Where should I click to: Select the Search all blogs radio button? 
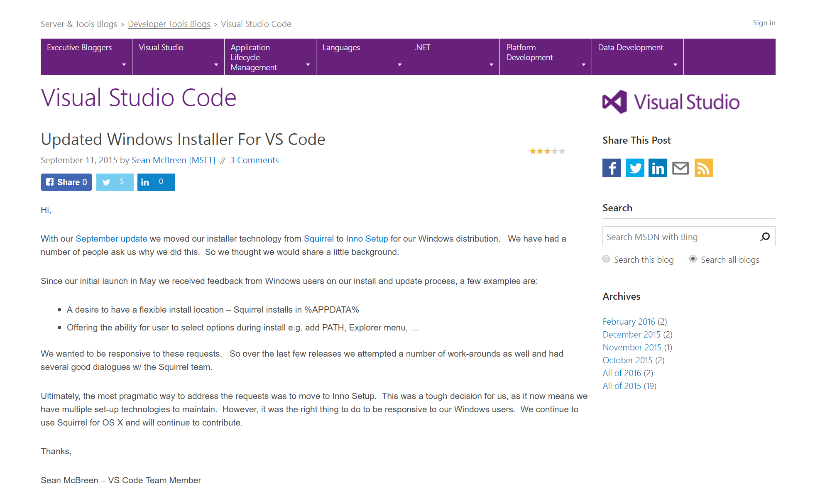(x=693, y=259)
